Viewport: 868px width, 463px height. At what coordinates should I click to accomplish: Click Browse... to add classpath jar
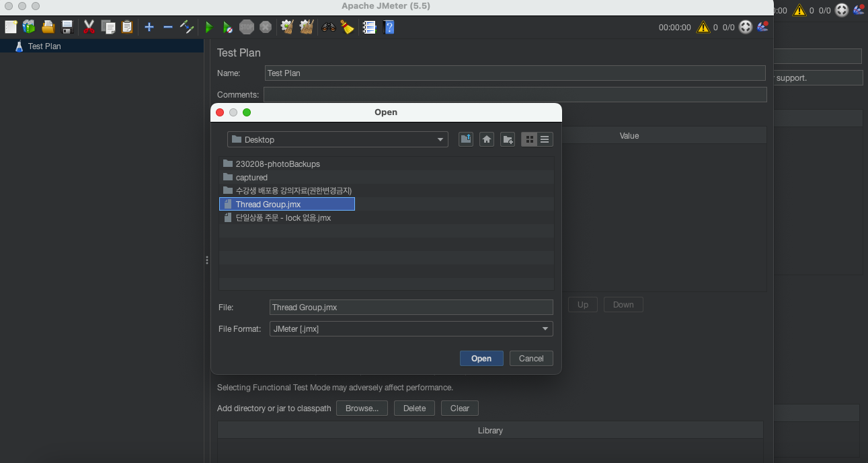click(x=362, y=408)
